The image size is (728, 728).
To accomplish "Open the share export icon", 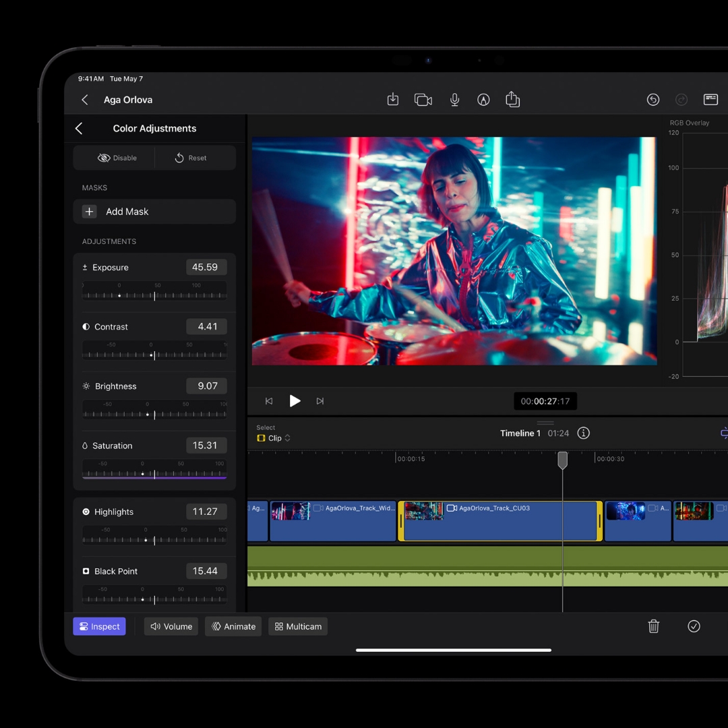I will pyautogui.click(x=513, y=100).
